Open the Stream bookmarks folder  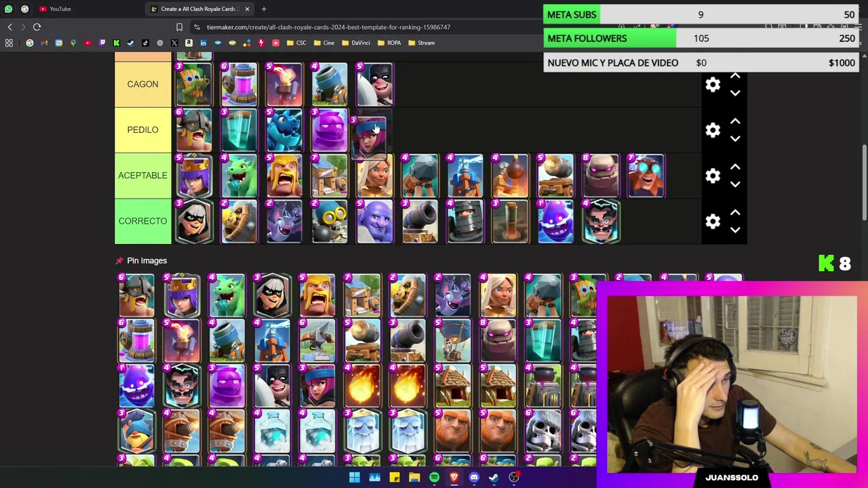[x=420, y=43]
